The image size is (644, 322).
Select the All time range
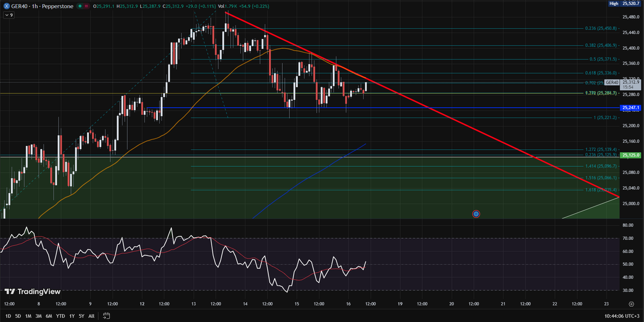coord(91,316)
